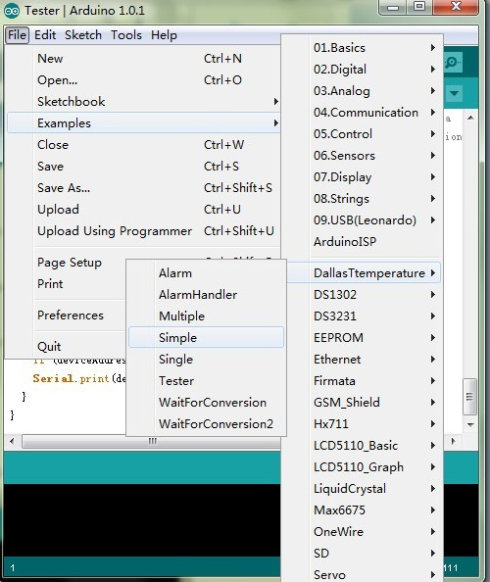Screen dimensions: 490x582
Task: Expand SD examples
Action: click(362, 553)
